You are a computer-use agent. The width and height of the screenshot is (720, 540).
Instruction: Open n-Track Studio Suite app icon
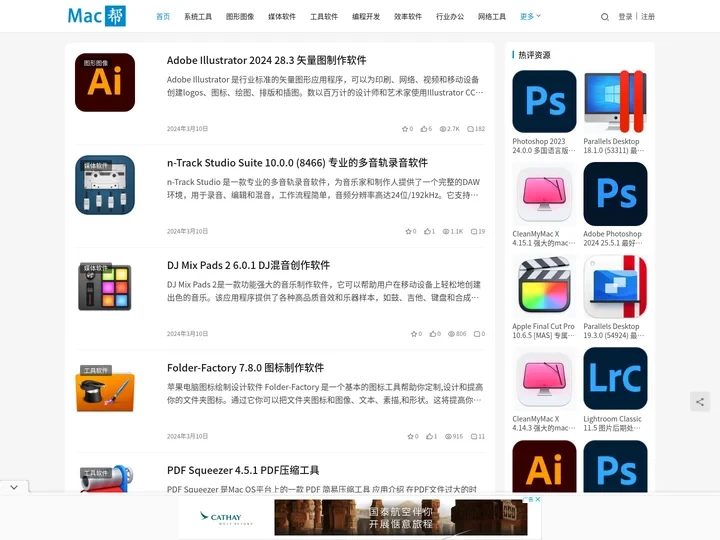click(x=105, y=185)
